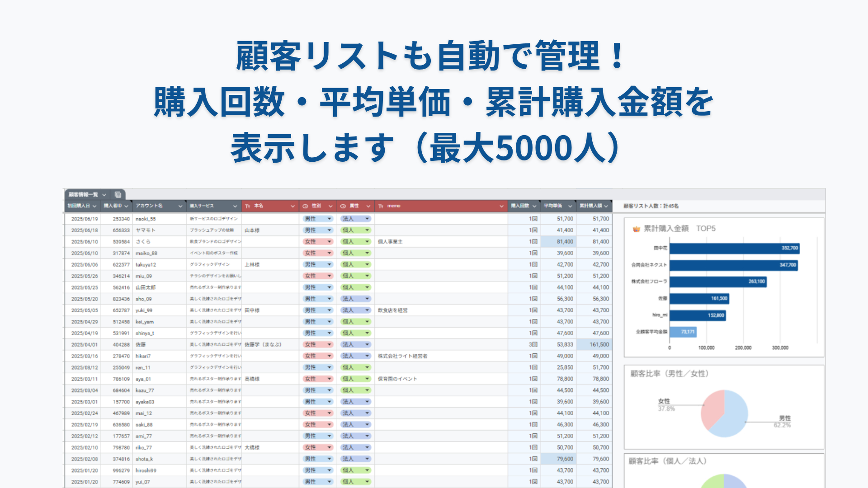This screenshot has width=868, height=488.
Task: Open the 法人 attribute chip for mai_12
Action: (x=356, y=413)
